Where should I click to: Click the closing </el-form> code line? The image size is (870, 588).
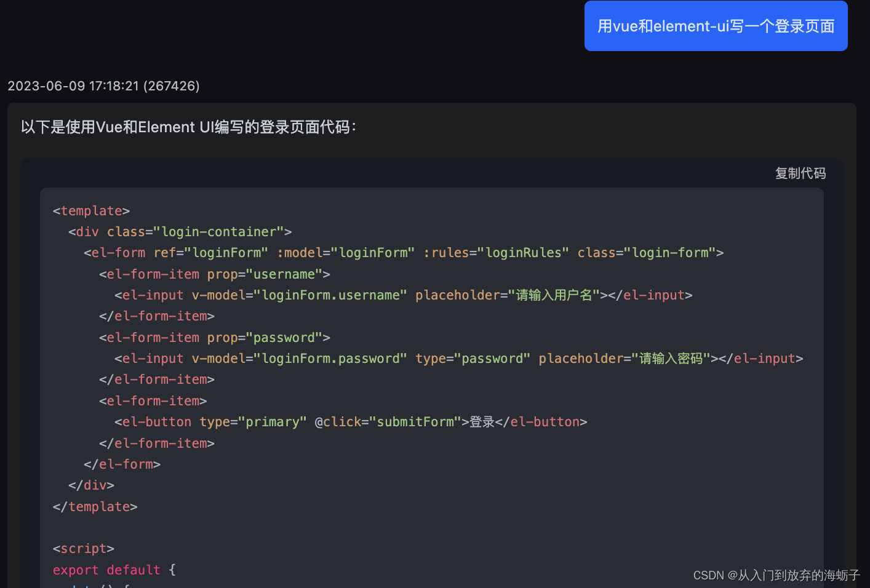coord(122,464)
